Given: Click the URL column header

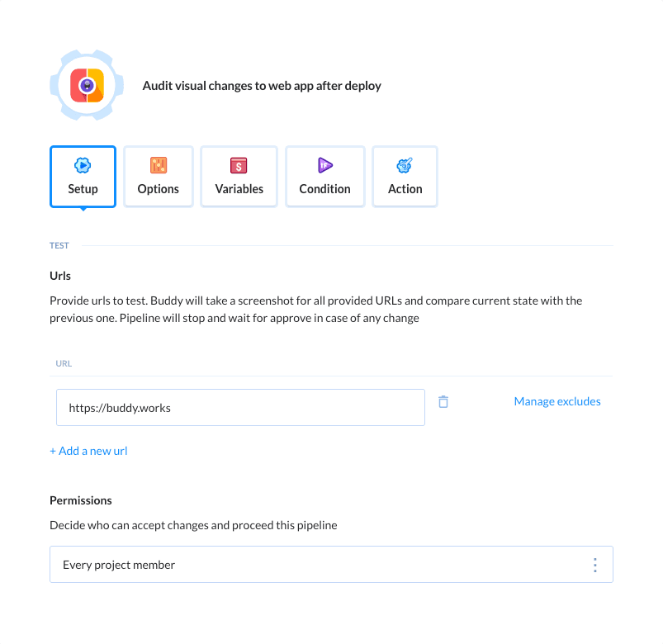Looking at the screenshot, I should pos(64,363).
